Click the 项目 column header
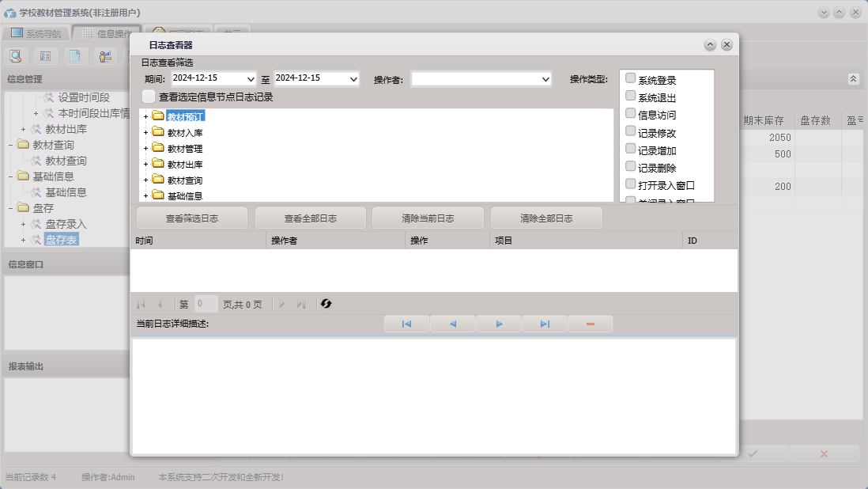Viewport: 868px width, 489px height. pyautogui.click(x=586, y=241)
